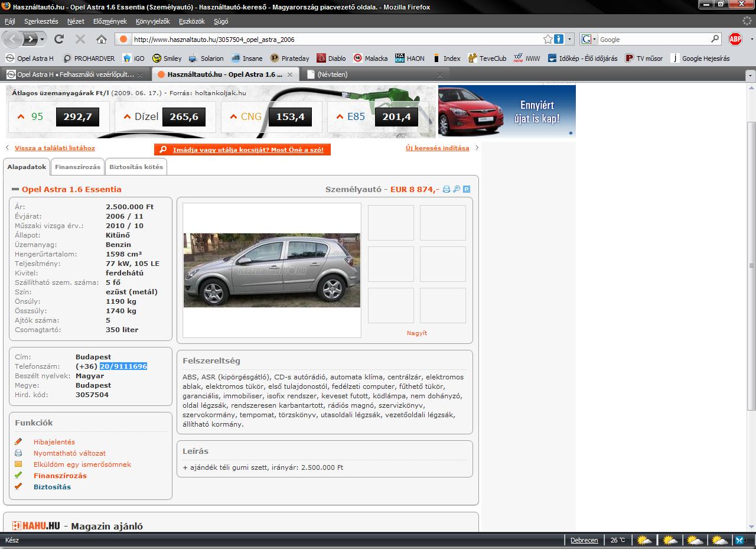Bookmark this page with the star icon

pyautogui.click(x=548, y=40)
